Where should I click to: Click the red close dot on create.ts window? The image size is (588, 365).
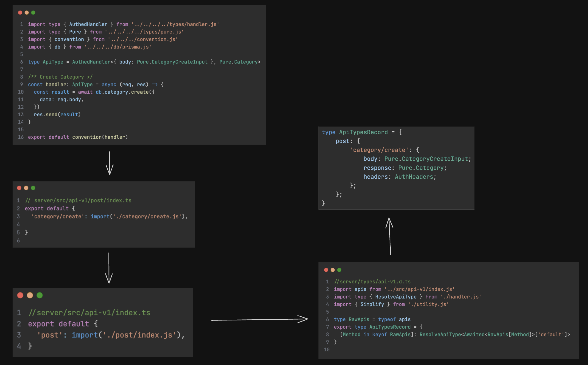coord(20,13)
